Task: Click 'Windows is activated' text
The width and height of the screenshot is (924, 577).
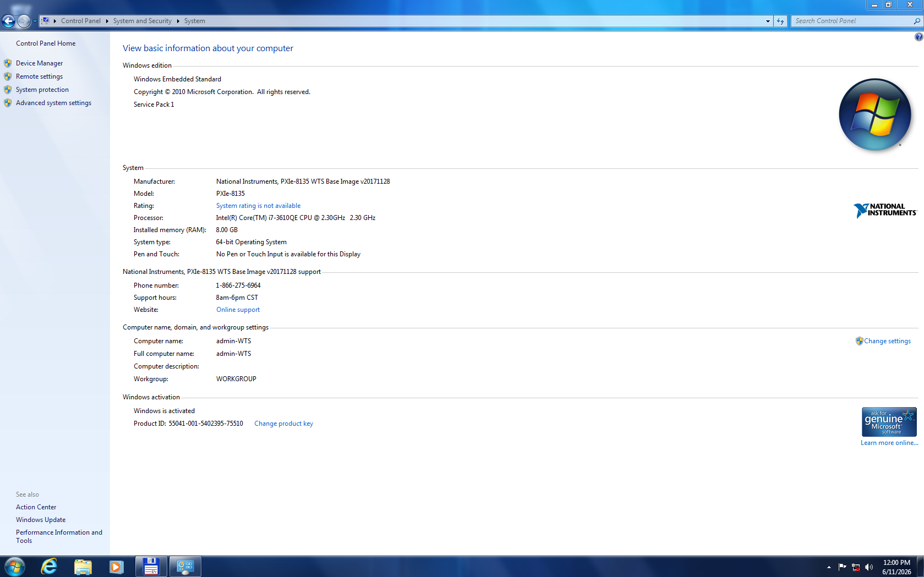Action: point(164,411)
